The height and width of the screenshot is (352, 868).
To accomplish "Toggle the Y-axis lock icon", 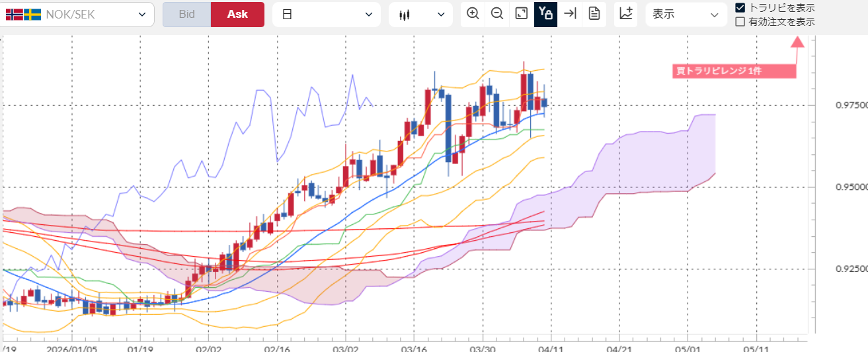I will 545,14.
